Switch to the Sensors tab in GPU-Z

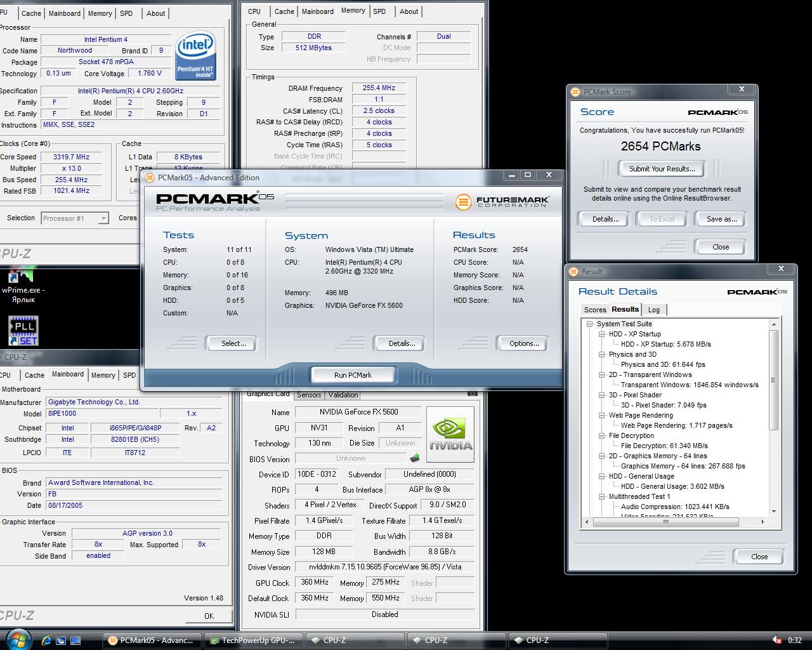click(309, 395)
